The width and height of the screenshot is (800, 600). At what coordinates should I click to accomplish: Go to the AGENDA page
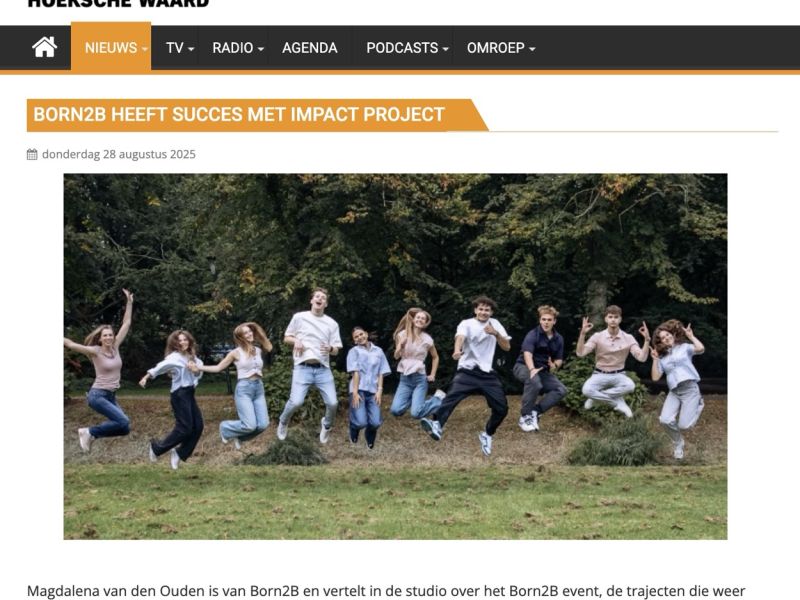(x=310, y=47)
